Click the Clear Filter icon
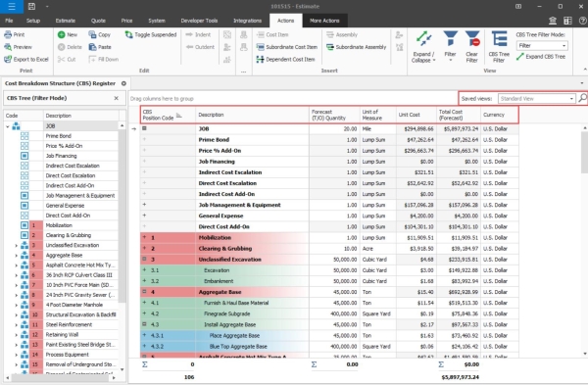The image size is (588, 385). [x=472, y=39]
